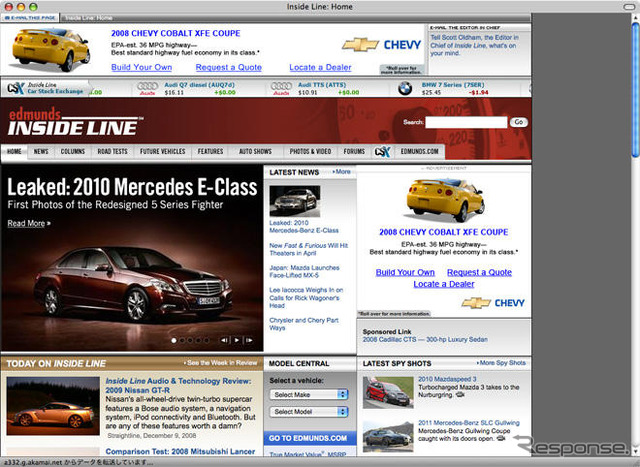The image size is (640, 467).
Task: Open the 2010 Mazdaspeed 3 spy shot link
Action: [x=447, y=379]
